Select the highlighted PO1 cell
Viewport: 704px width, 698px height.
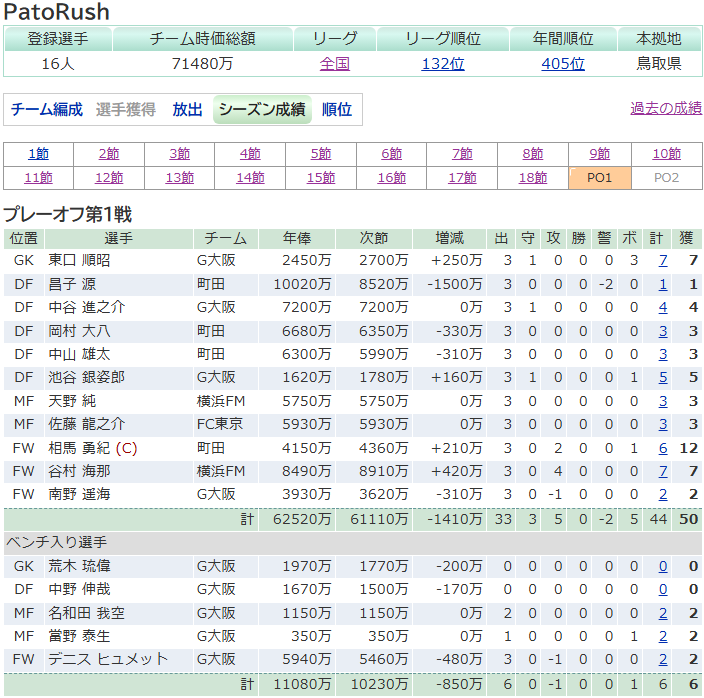[600, 178]
